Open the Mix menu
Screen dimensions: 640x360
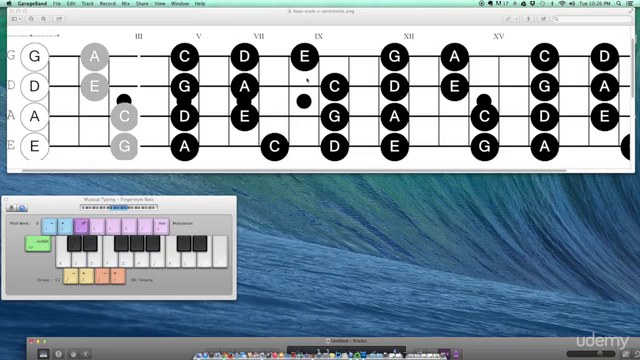click(x=125, y=3)
